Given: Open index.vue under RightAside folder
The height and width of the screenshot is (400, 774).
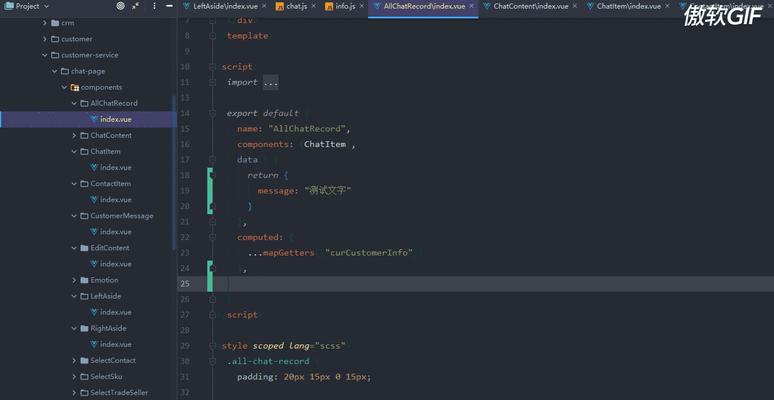Looking at the screenshot, I should click(116, 344).
